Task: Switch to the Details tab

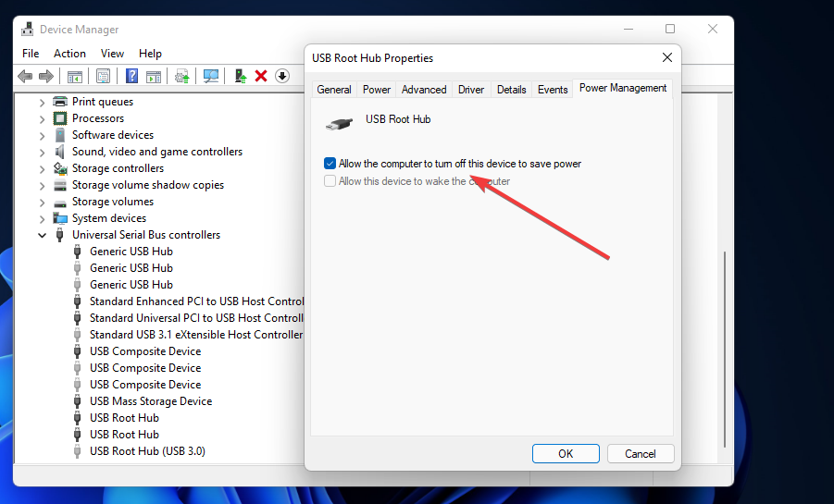Action: [512, 90]
